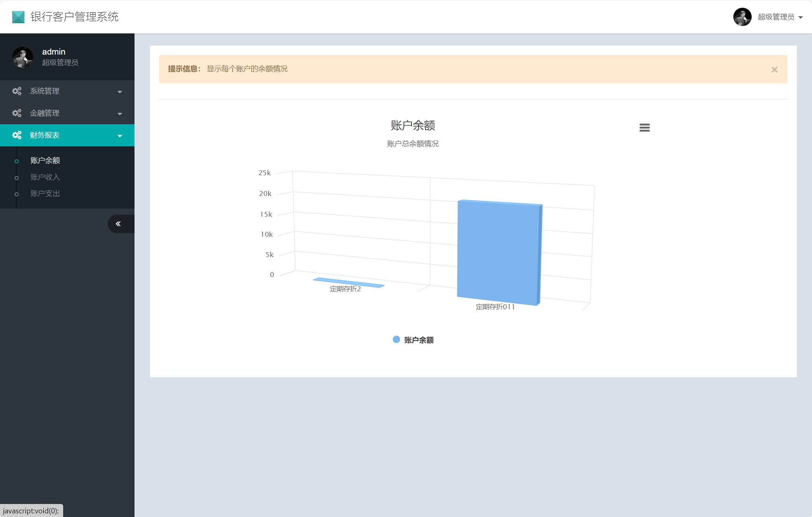Click the circle bullet beside 账户收入

coord(17,177)
